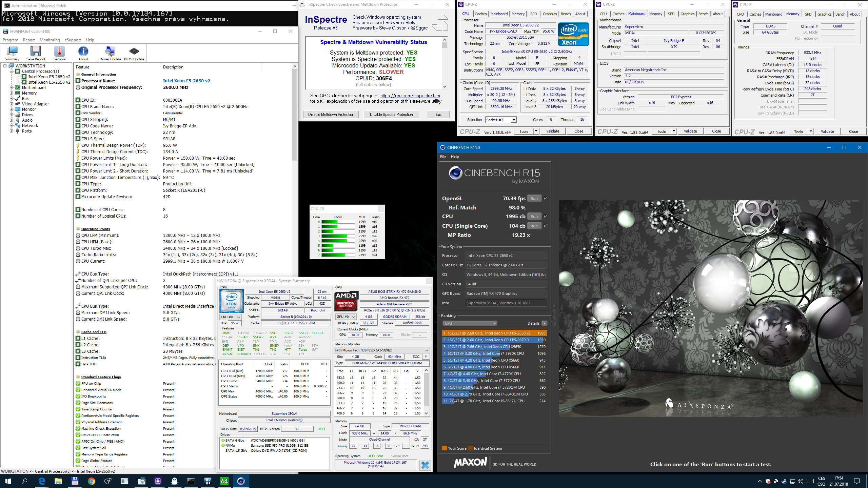Open File Explorer from the taskbar
This screenshot has height=488, width=868.
[x=58, y=481]
